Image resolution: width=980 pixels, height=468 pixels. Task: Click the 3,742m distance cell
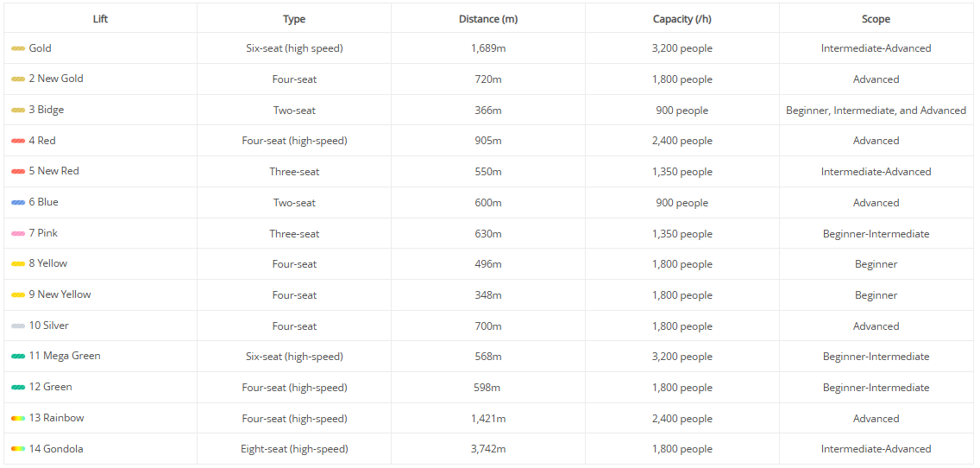(x=488, y=449)
